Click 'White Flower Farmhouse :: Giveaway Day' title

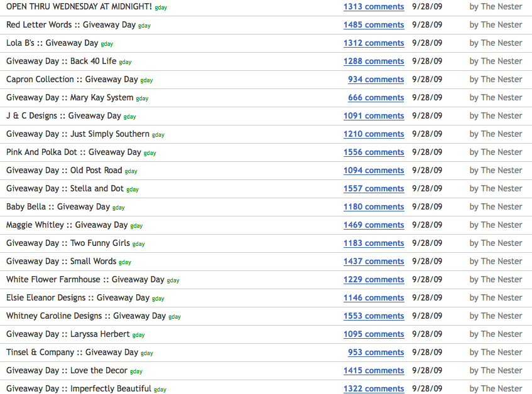click(x=85, y=279)
